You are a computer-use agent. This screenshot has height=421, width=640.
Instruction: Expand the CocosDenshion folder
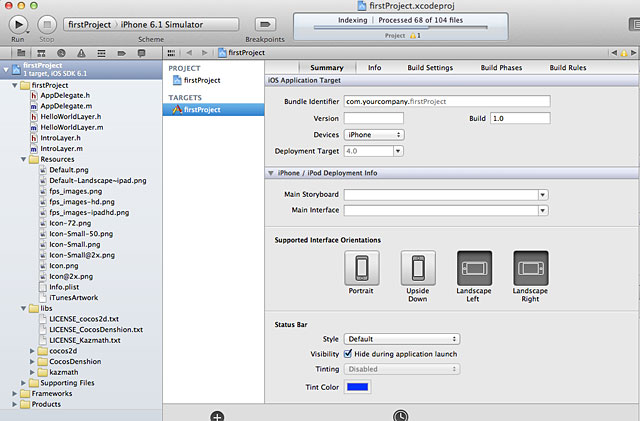[32, 361]
